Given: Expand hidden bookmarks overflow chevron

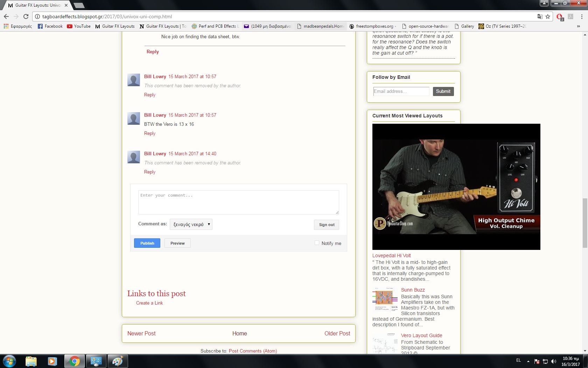Looking at the screenshot, I should pyautogui.click(x=578, y=26).
